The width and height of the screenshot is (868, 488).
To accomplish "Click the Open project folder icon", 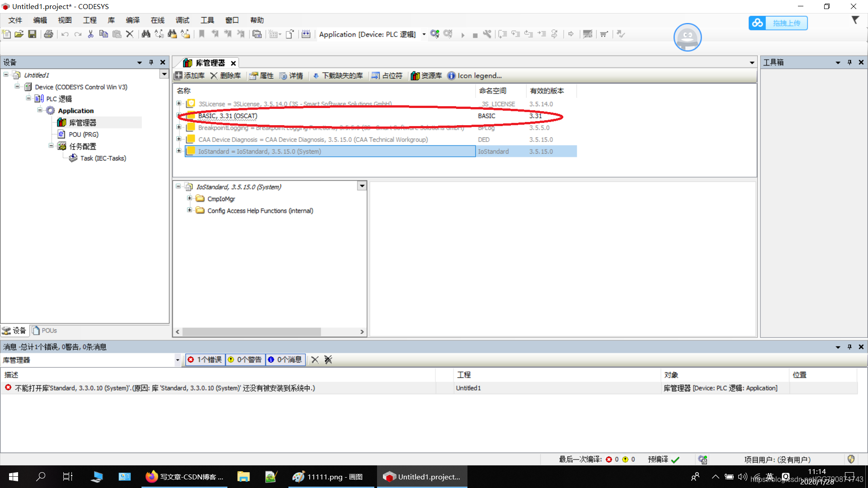I will [x=19, y=34].
